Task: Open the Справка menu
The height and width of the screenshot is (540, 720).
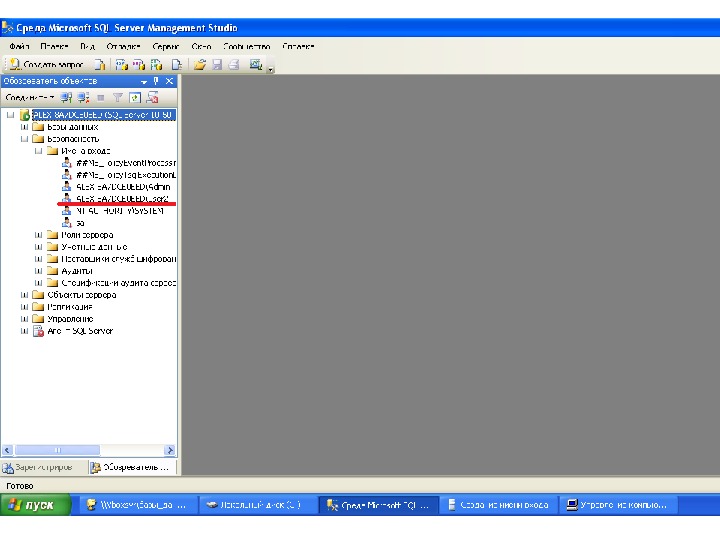Action: pos(298,46)
